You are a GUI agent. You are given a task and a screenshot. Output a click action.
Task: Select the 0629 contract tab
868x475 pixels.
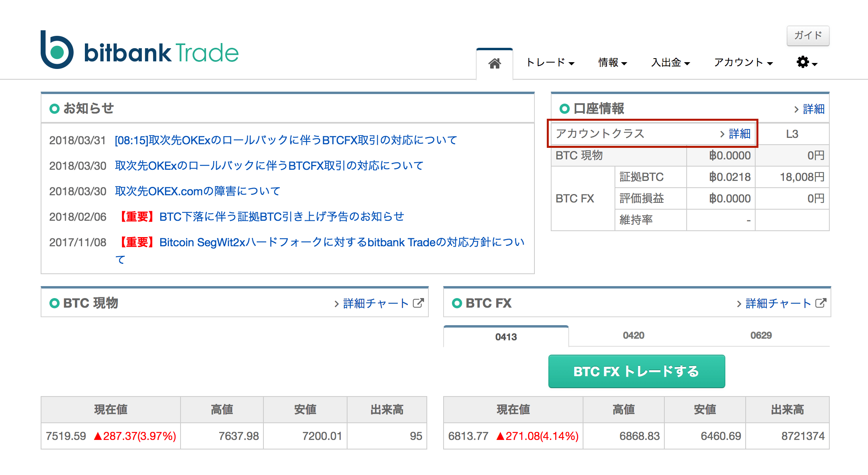(x=761, y=336)
